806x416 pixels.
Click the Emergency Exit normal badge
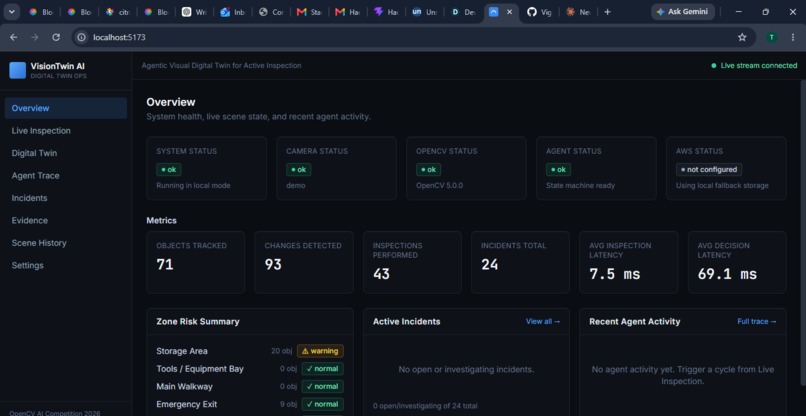323,404
